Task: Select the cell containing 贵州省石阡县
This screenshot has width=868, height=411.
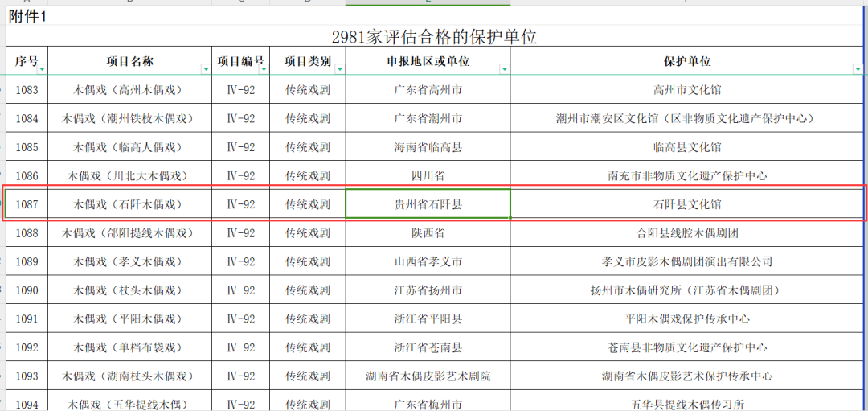Action: 428,204
